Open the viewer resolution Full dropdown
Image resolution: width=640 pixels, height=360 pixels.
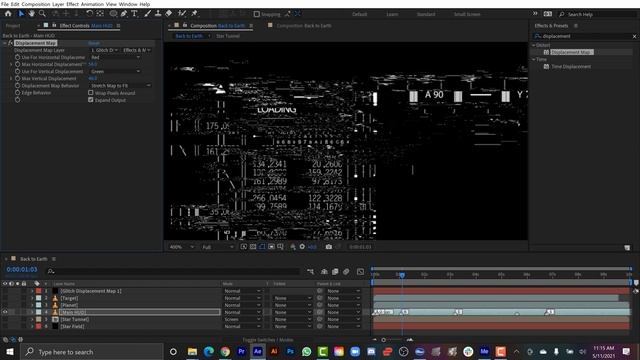pos(218,247)
